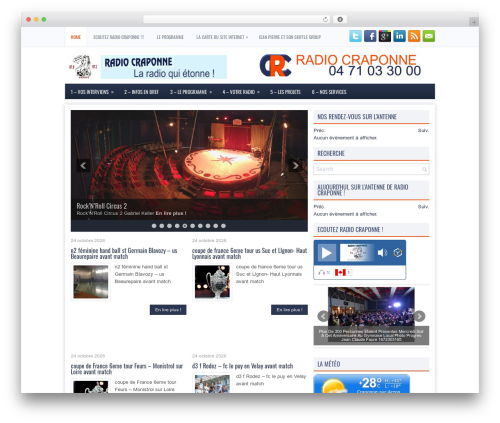Play the Radio Craponne stream
This screenshot has width=500, height=423.
pyautogui.click(x=326, y=253)
